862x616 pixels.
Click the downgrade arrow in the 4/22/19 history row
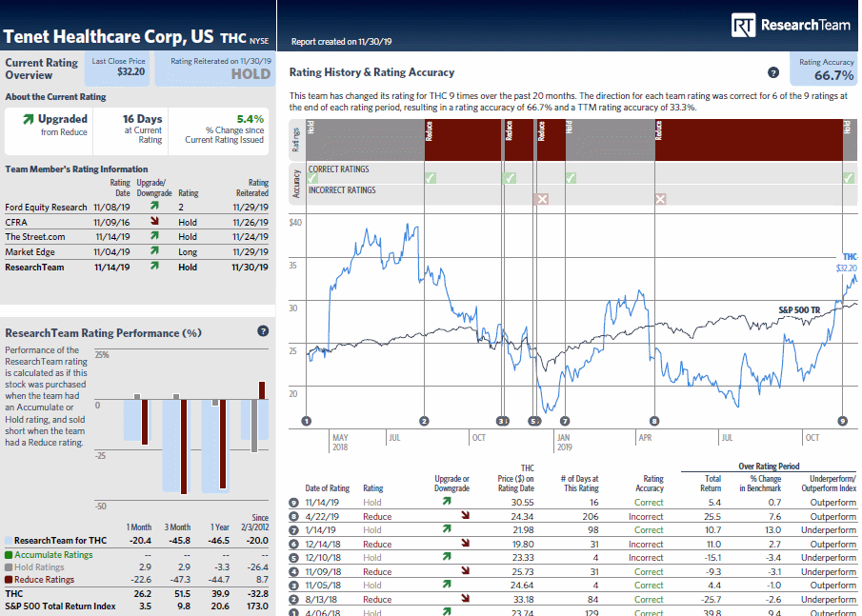pyautogui.click(x=465, y=515)
